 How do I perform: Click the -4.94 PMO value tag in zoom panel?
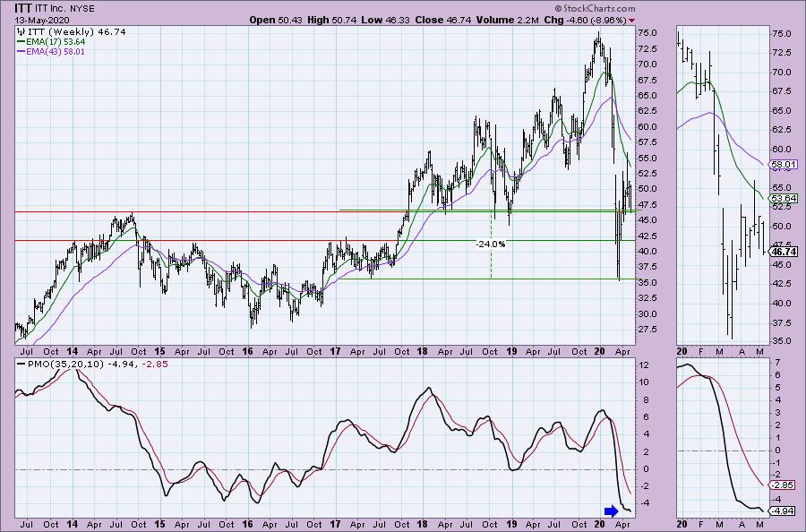[x=784, y=511]
